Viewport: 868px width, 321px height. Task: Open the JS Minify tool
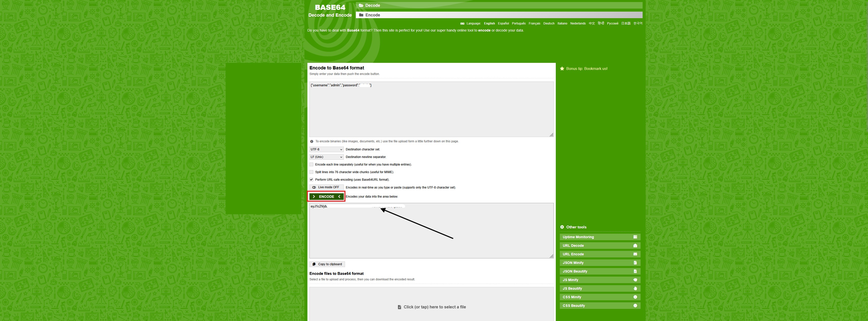(x=600, y=280)
